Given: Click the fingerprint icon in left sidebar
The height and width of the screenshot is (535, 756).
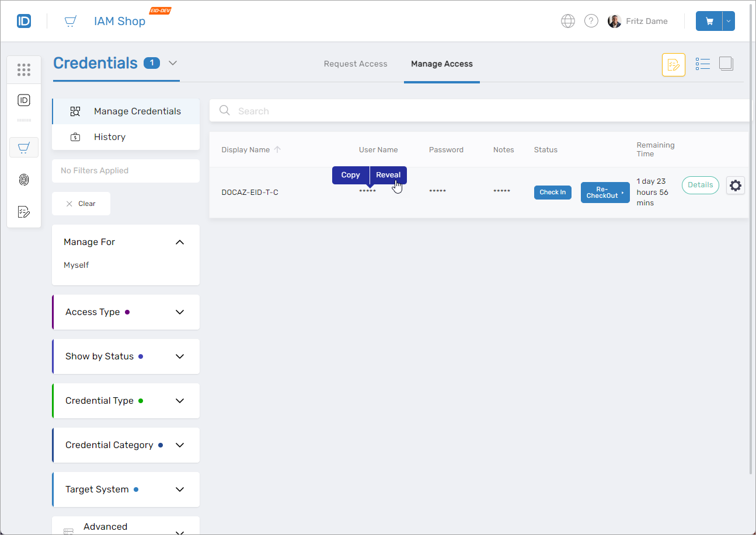Looking at the screenshot, I should pyautogui.click(x=24, y=180).
